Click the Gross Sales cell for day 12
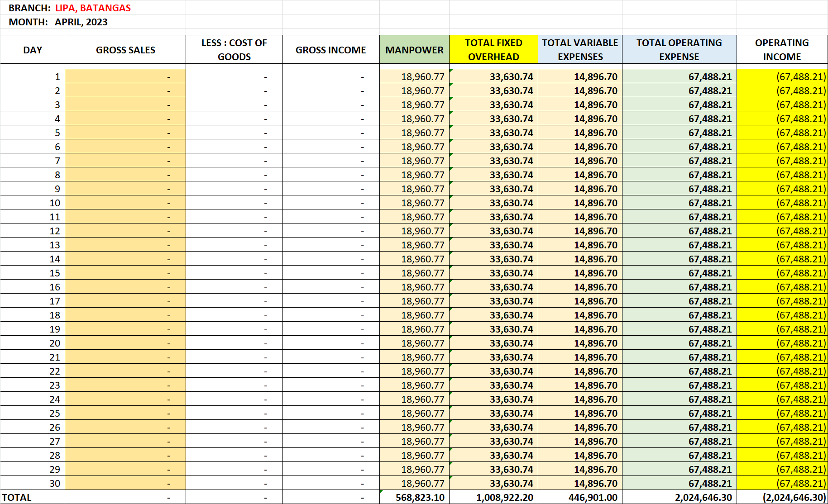Image resolution: width=828 pixels, height=504 pixels. coord(125,231)
